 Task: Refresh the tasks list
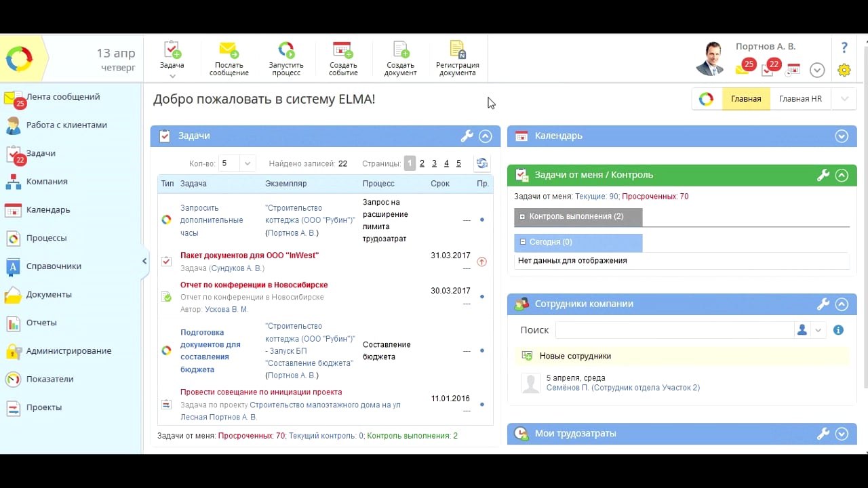(481, 163)
